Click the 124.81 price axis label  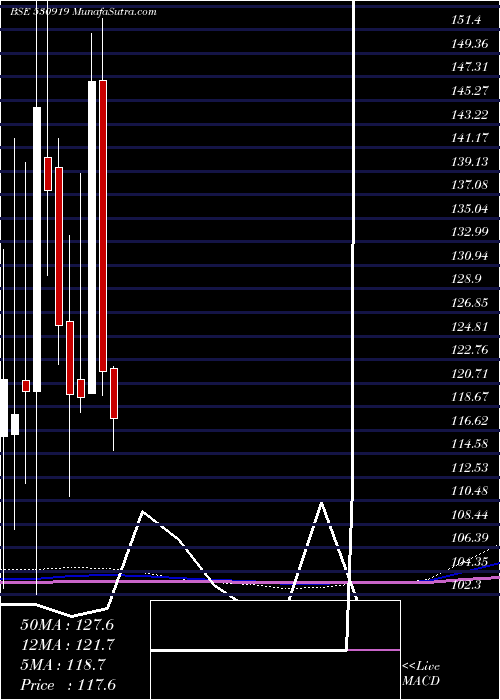[469, 326]
